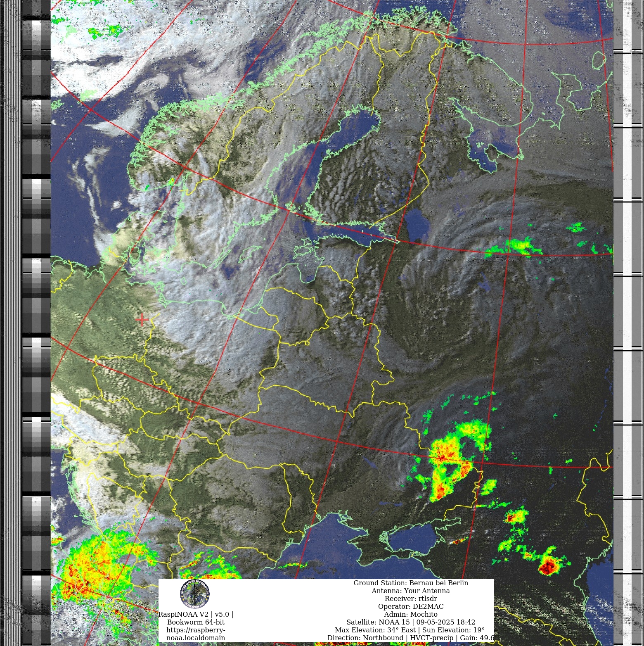Select the 'Satellite: NOAA 15' line
Screen dimensions: 644x646
tap(411, 622)
